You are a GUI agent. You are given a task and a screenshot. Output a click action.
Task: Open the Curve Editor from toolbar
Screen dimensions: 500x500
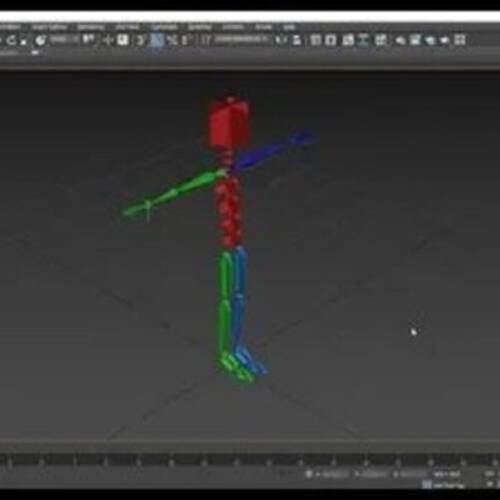click(x=364, y=40)
